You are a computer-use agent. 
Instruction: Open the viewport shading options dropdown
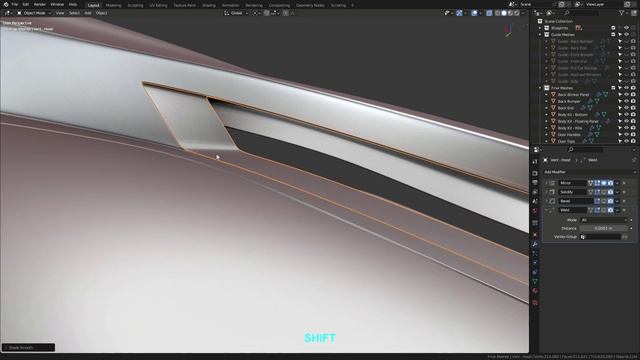pos(523,13)
